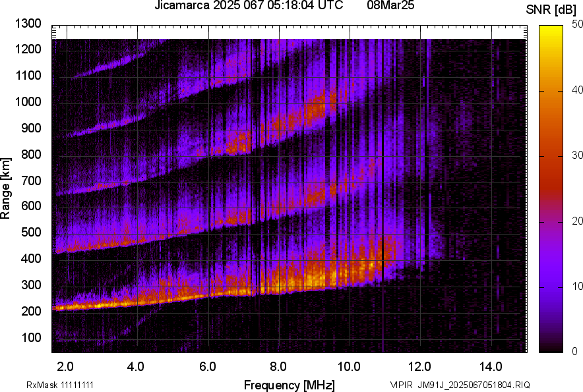The width and height of the screenshot is (583, 392).
Task: Click the frequency tick label "4.0"
Action: 136,367
